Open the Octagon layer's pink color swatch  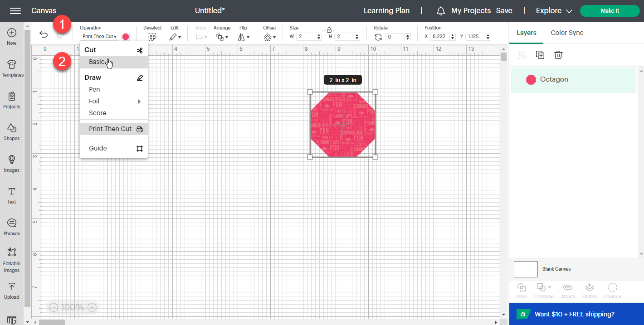(531, 79)
